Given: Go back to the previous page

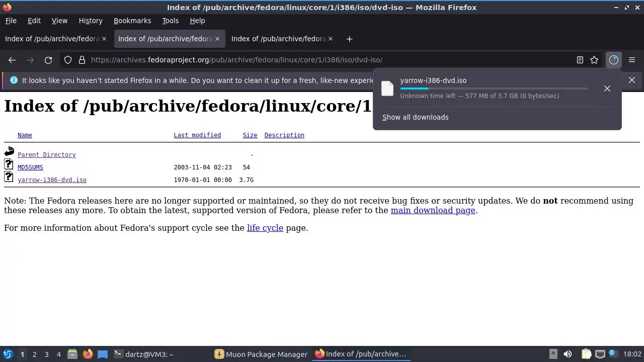Looking at the screenshot, I should coord(12,60).
